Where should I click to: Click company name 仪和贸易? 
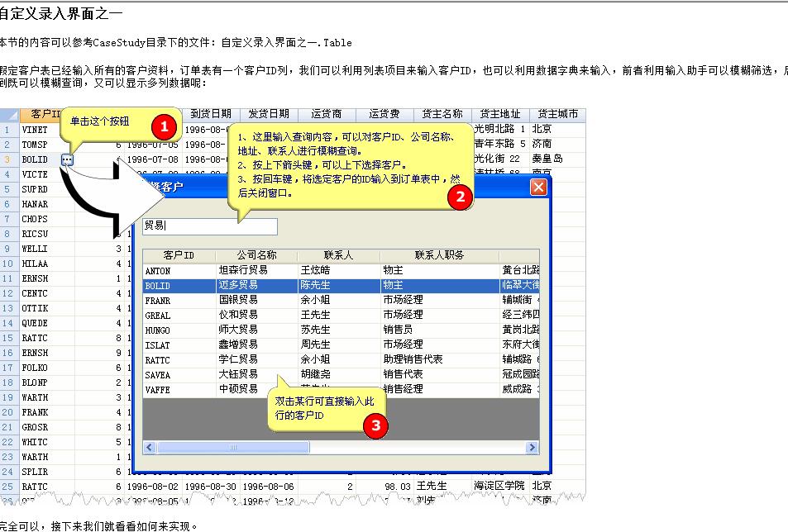(238, 316)
